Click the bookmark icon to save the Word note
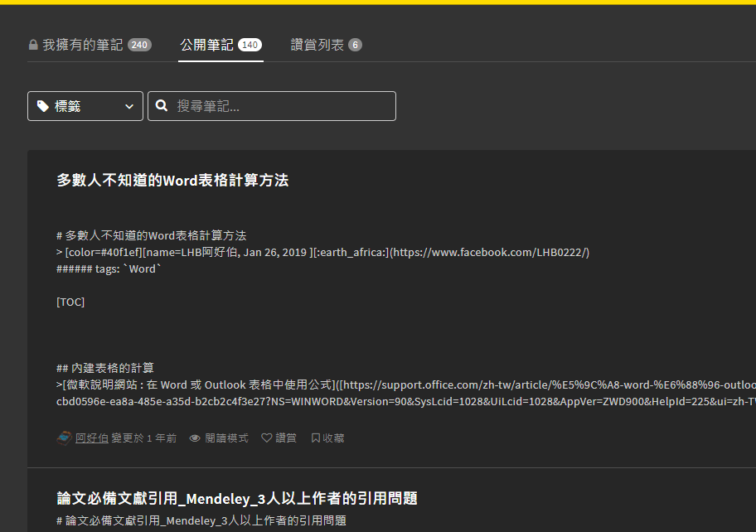Screen dimensions: 756x532 click(315, 438)
